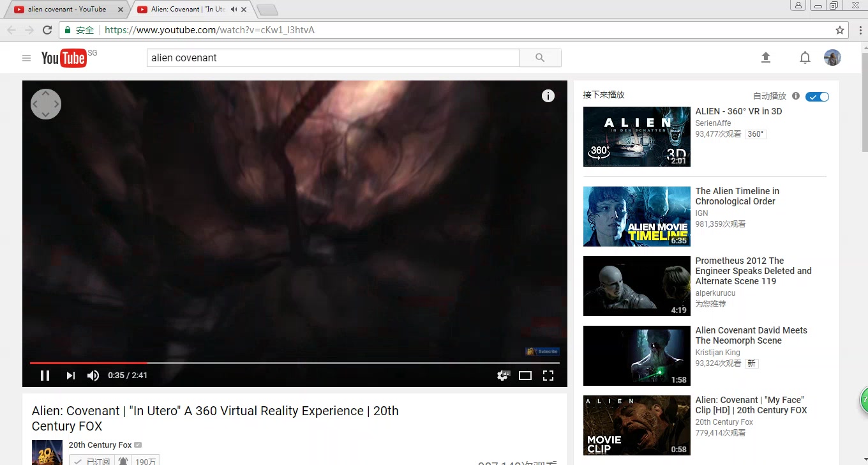
Task: View site security lock info
Action: tap(68, 30)
